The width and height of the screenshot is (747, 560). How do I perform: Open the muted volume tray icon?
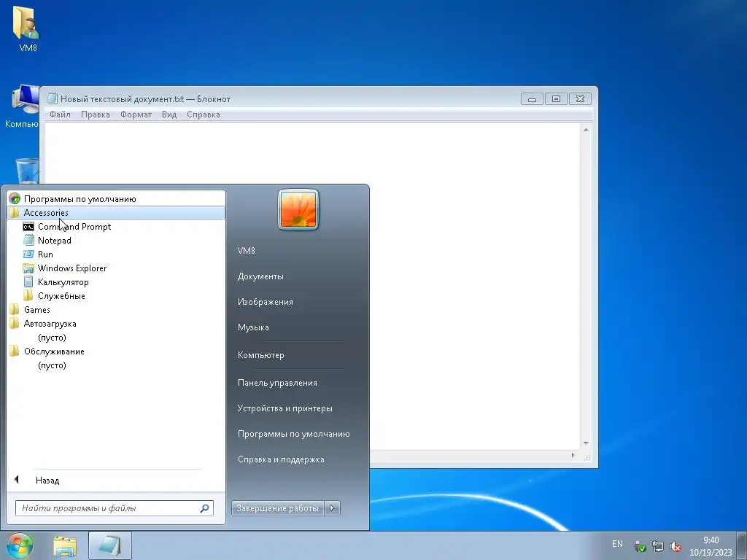(x=676, y=546)
